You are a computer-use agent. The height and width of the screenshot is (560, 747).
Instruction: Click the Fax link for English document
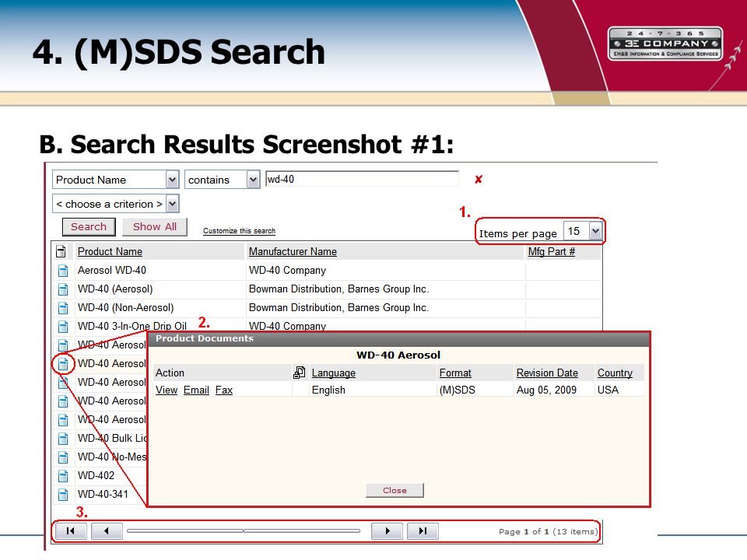click(224, 390)
